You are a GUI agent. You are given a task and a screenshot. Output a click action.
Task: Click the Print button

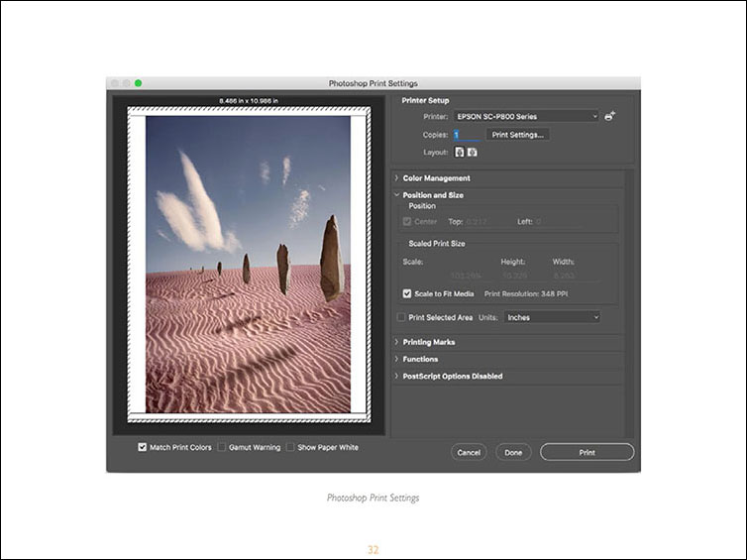pyautogui.click(x=587, y=452)
